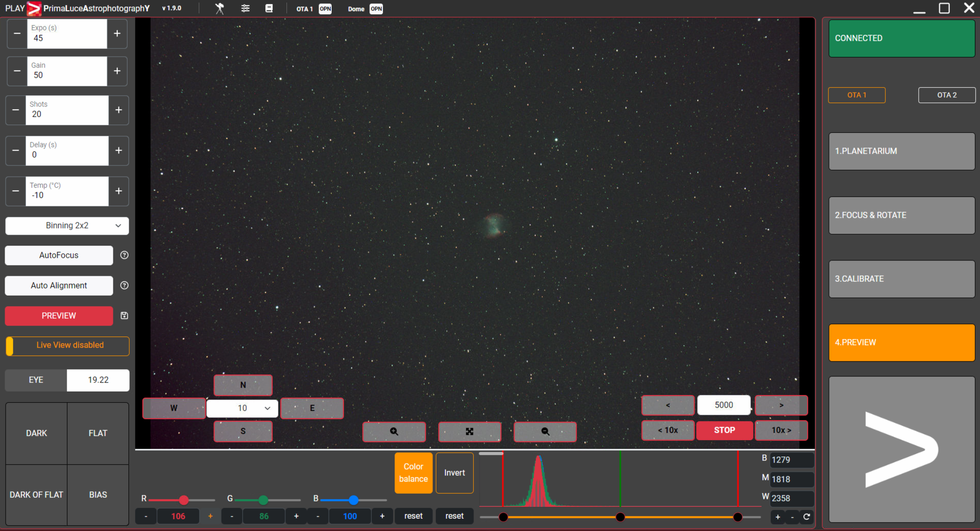Open the slew speed dropdown showing 10
The image size is (980, 531).
coord(242,408)
